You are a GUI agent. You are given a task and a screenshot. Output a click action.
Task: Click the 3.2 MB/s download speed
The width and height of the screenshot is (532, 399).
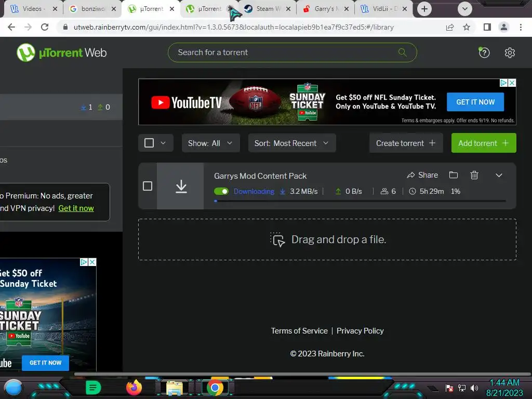point(303,191)
